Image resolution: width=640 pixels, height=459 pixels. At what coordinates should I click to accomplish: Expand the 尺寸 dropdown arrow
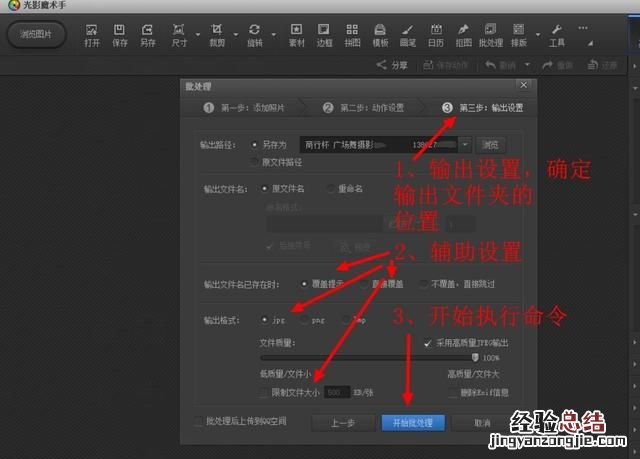(198, 35)
